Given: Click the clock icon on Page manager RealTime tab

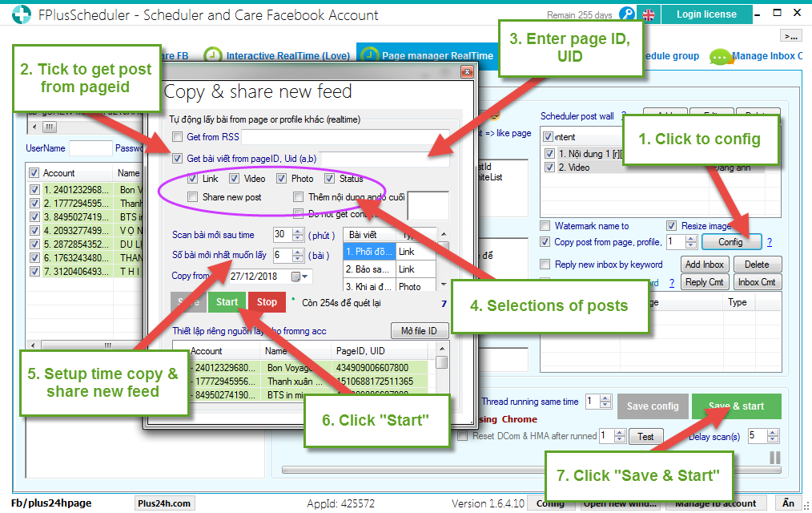Looking at the screenshot, I should click(x=369, y=55).
